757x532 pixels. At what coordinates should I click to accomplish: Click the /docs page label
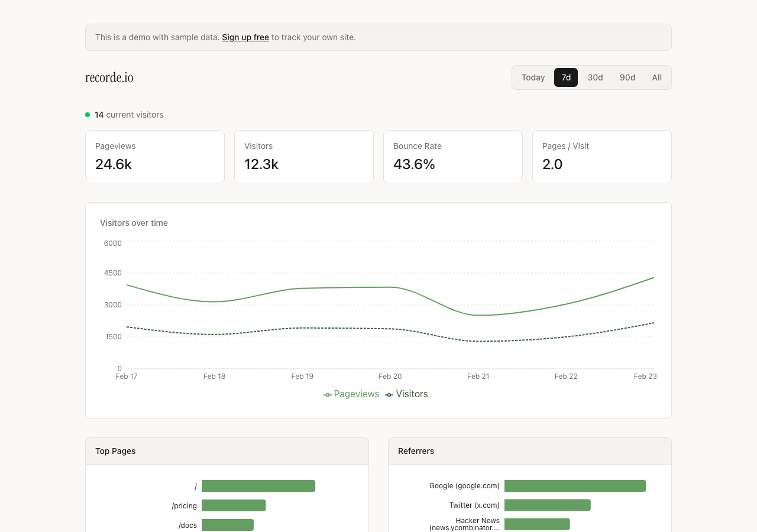tap(187, 525)
